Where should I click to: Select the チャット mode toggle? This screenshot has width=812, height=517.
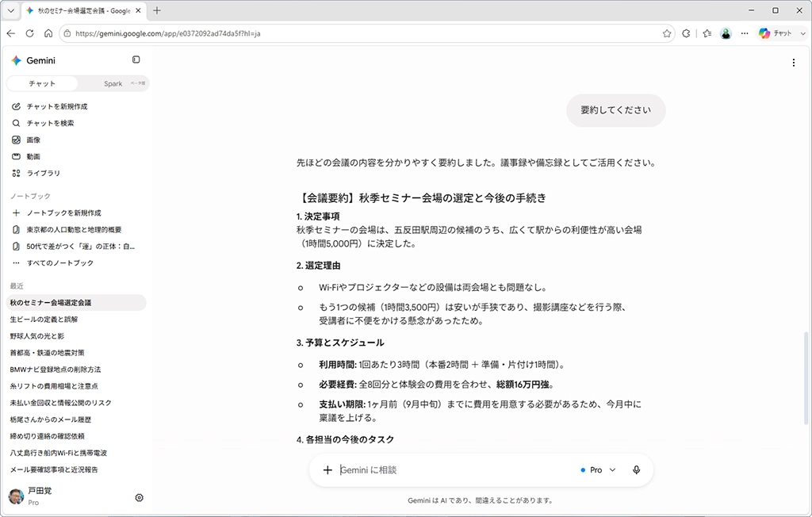coord(42,83)
